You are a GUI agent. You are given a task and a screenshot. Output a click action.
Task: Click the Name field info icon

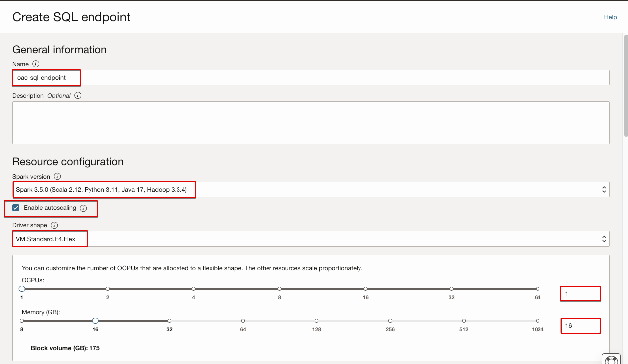tap(36, 64)
